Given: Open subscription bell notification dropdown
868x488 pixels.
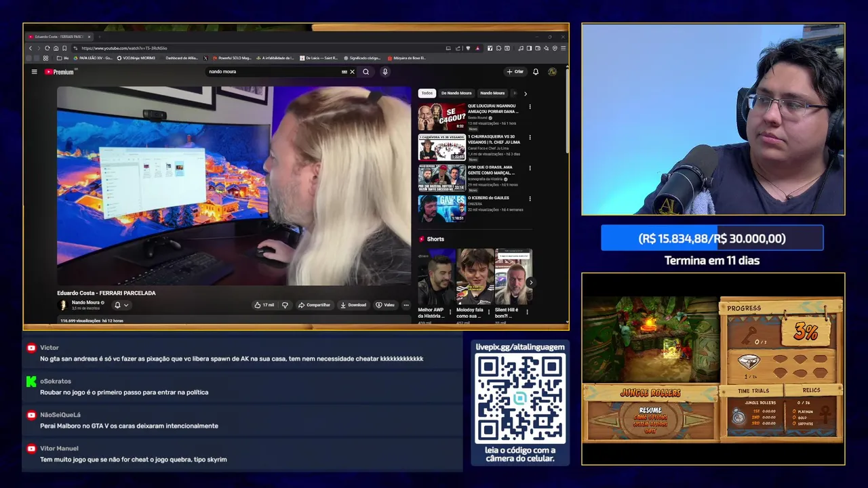Looking at the screenshot, I should 121,305.
